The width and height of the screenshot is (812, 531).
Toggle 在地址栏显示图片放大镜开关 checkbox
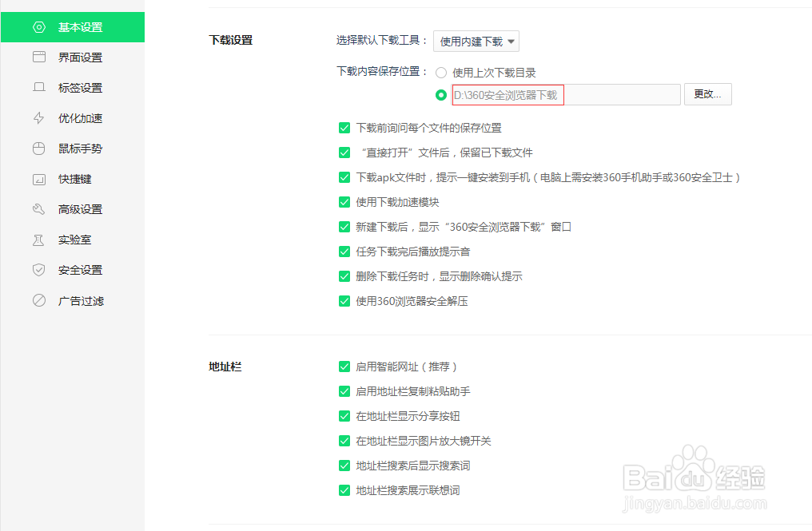click(x=344, y=441)
